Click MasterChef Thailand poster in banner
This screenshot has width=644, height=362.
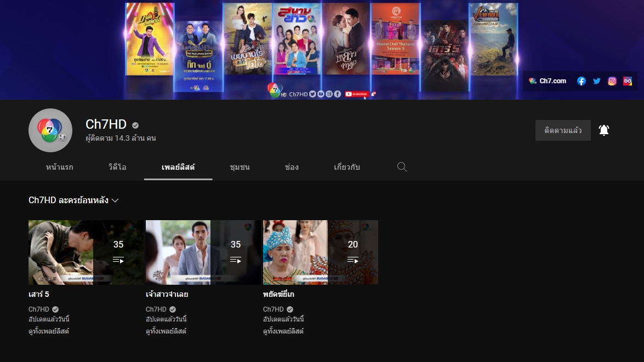396,39
